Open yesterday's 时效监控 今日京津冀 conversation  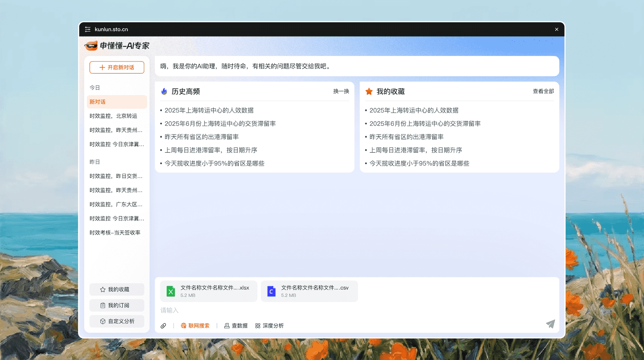pyautogui.click(x=117, y=218)
